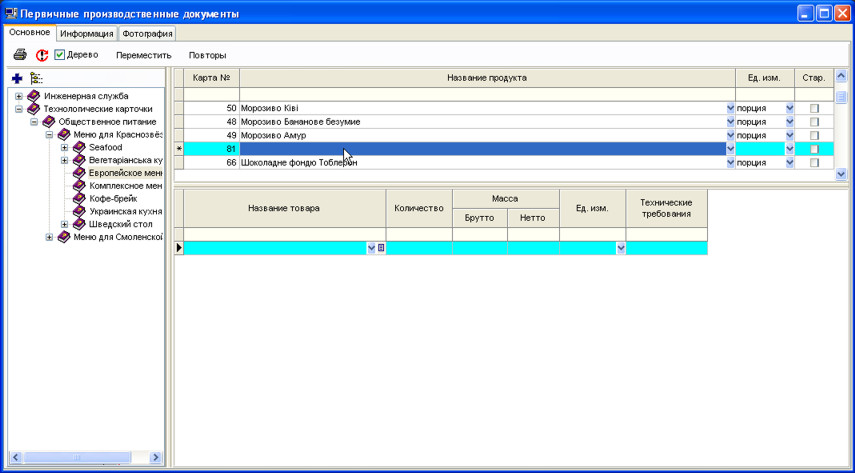Expand the Шведский стол tree node

[64, 225]
